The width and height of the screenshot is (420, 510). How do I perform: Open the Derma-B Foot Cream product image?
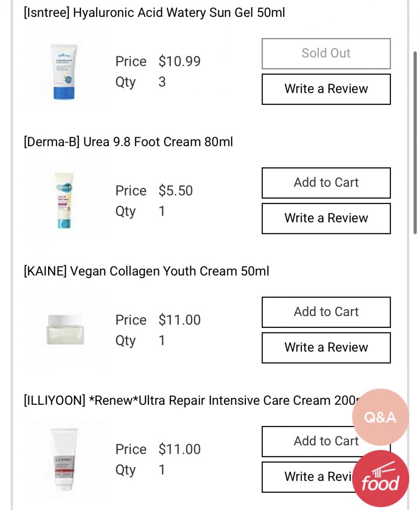(x=64, y=201)
